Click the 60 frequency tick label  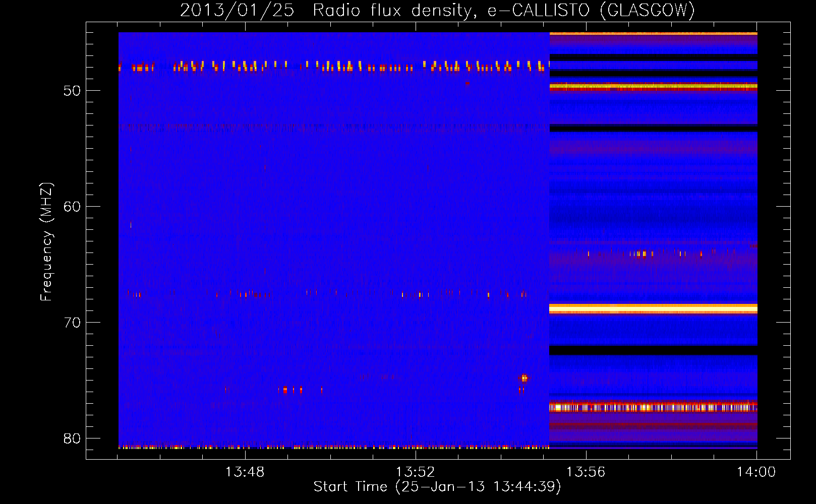(x=72, y=207)
